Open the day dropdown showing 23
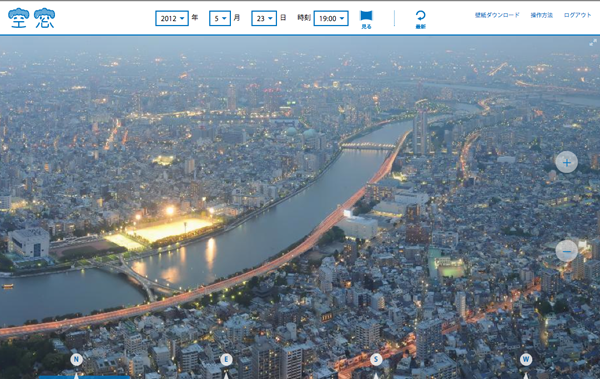 pos(264,18)
